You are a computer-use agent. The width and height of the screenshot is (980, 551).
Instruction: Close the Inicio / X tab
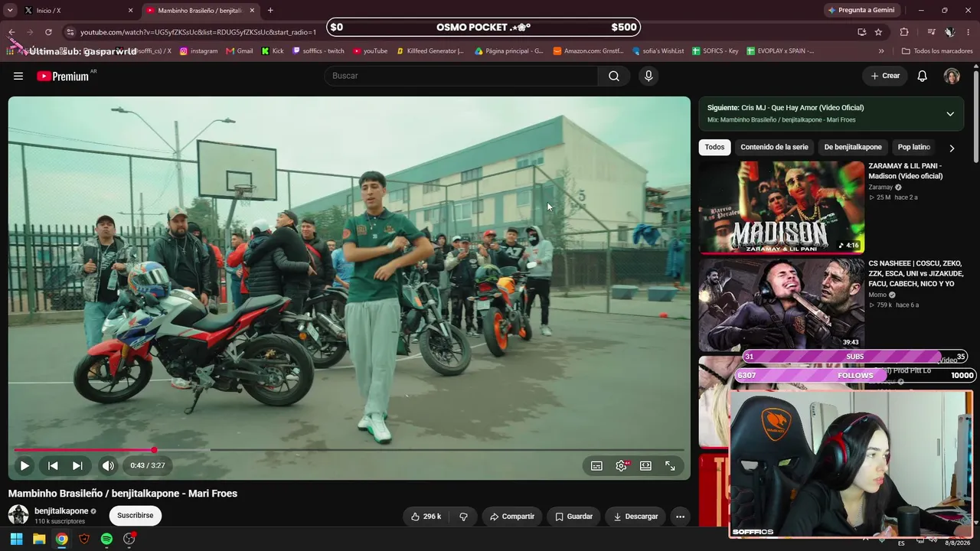coord(130,11)
